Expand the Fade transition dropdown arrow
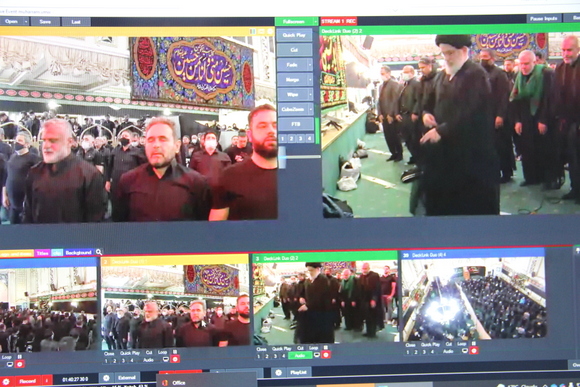 [310, 65]
